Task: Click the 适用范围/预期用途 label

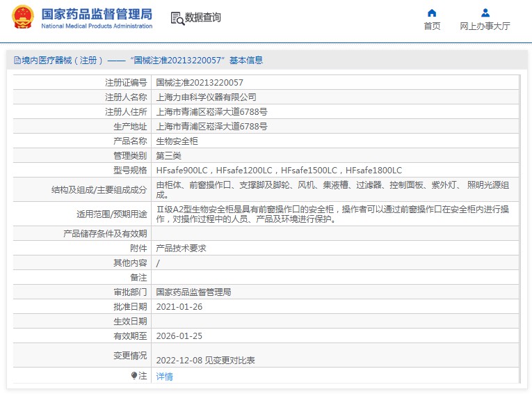Action: [112, 214]
